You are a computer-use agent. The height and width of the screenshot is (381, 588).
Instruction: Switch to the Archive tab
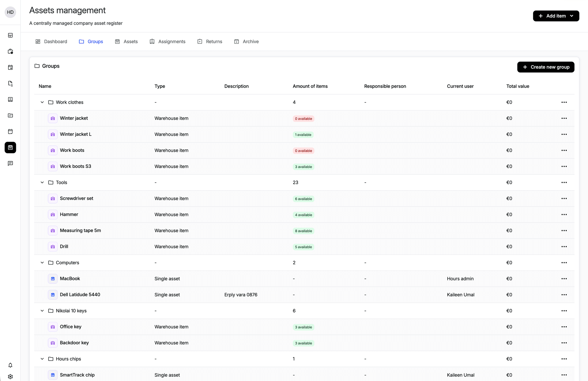tap(247, 42)
